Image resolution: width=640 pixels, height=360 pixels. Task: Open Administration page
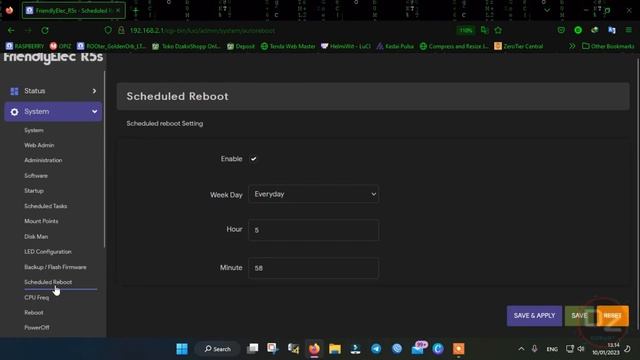[x=43, y=160]
